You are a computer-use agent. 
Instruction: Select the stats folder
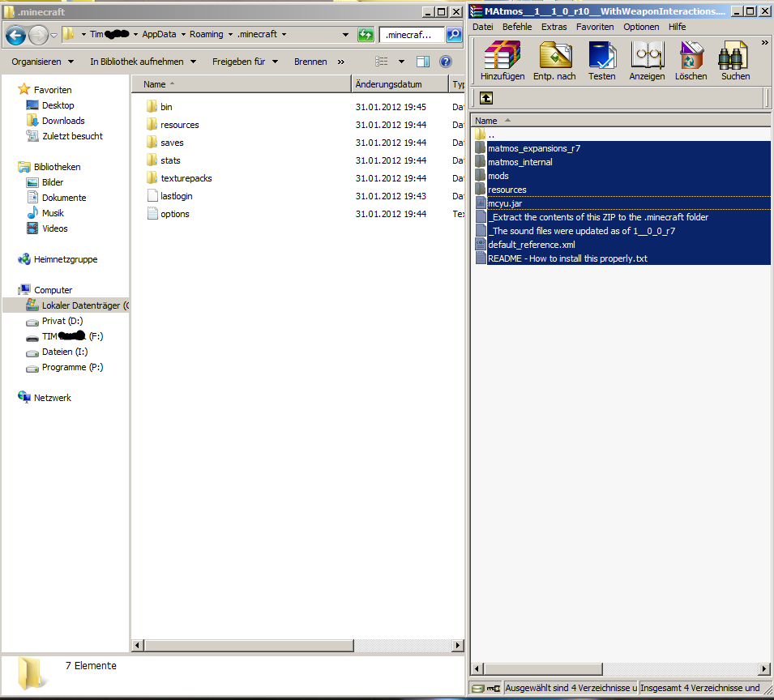tap(164, 160)
